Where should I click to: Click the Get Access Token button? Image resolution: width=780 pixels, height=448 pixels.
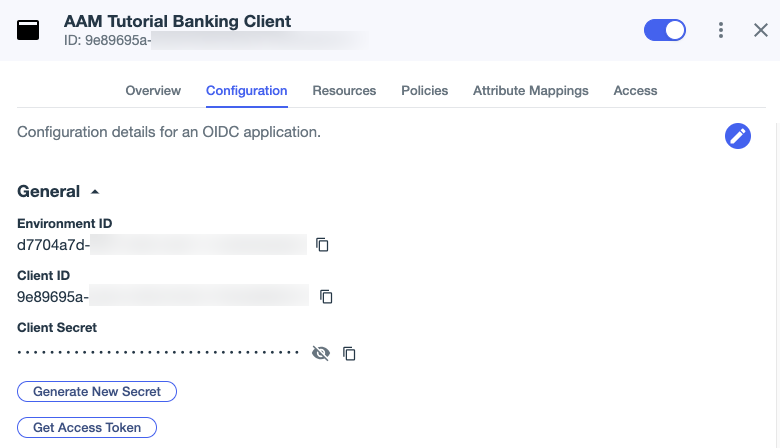(x=87, y=427)
